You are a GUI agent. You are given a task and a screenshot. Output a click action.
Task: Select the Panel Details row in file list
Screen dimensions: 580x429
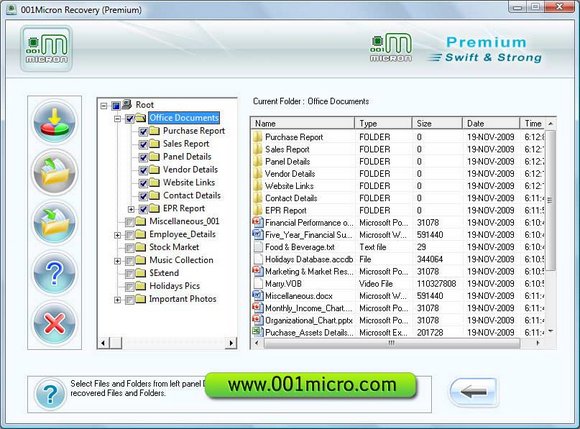click(x=399, y=161)
